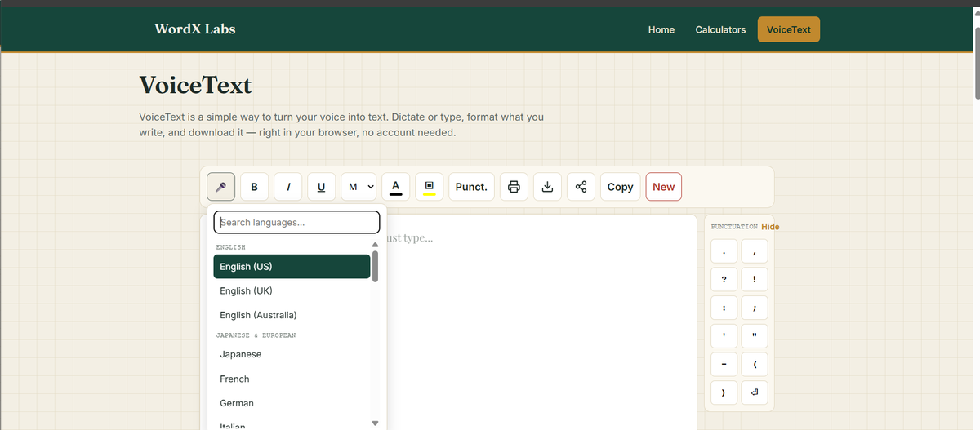
Task: Insert an apostrophe from punctuation panel
Action: click(724, 336)
